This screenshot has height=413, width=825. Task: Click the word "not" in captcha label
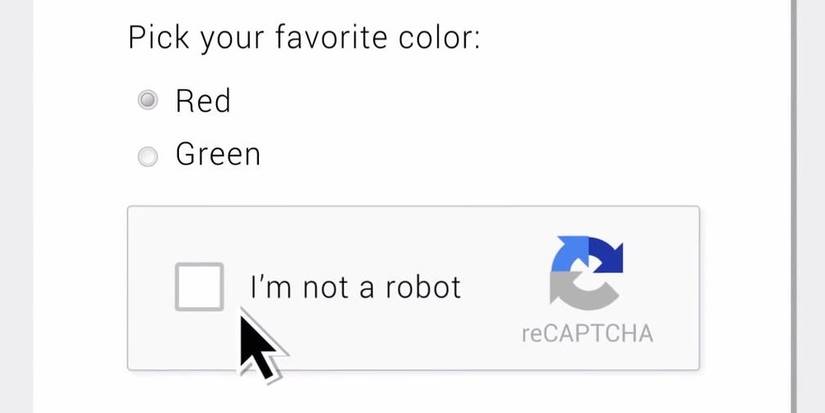322,288
